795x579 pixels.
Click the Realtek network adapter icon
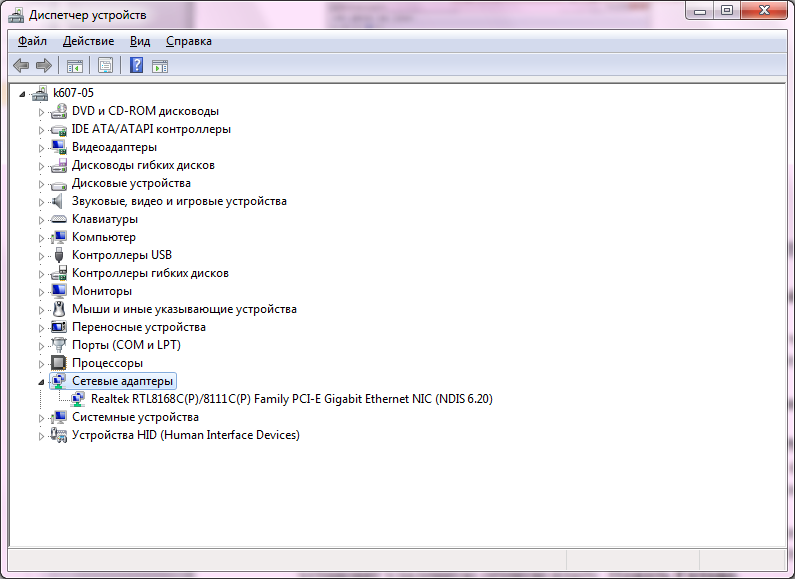click(78, 399)
